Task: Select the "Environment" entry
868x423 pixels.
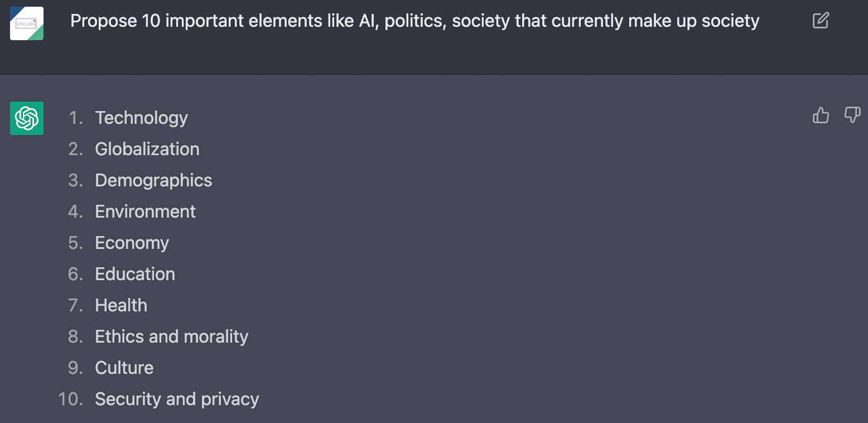Action: [x=145, y=212]
